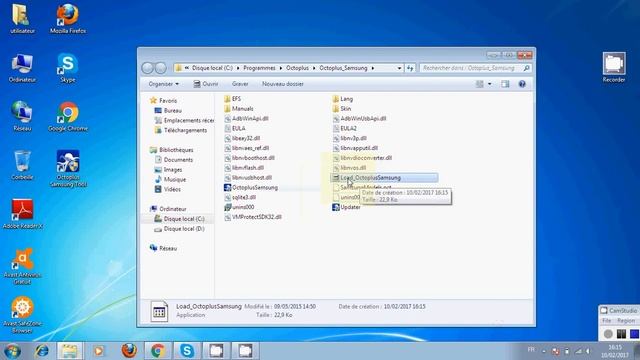
Task: Open the utilisateur desktop folder icon
Action: (22, 18)
